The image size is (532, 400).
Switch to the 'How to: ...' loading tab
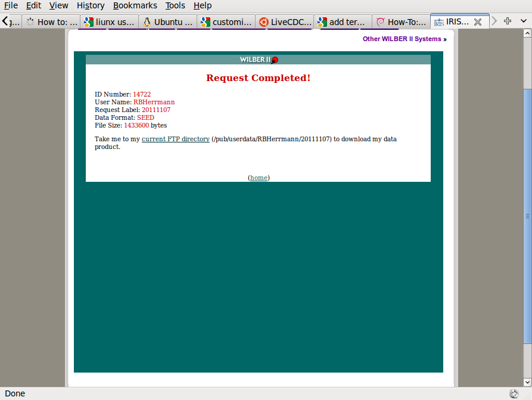click(52, 21)
